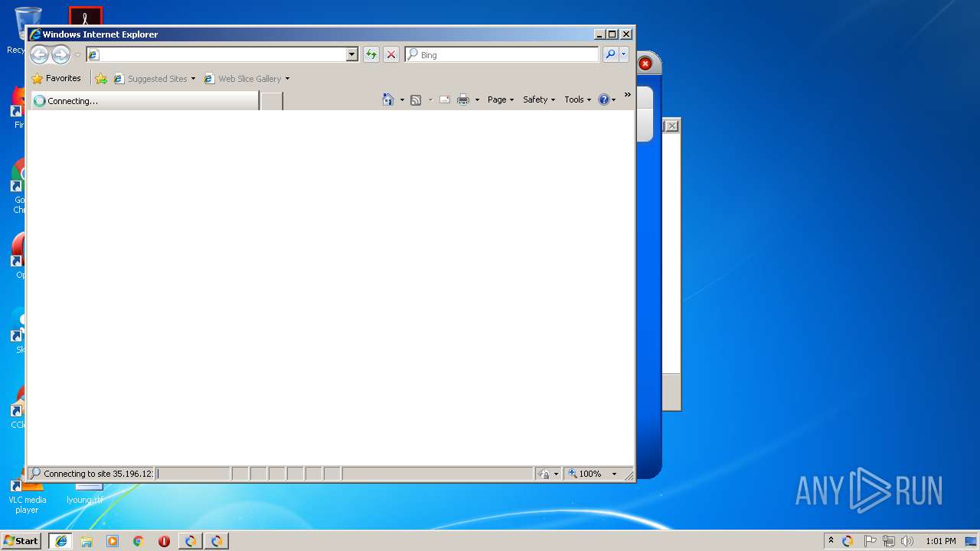Open the recent pages dropdown beside Forward
This screenshot has width=980, height=551.
(x=77, y=55)
